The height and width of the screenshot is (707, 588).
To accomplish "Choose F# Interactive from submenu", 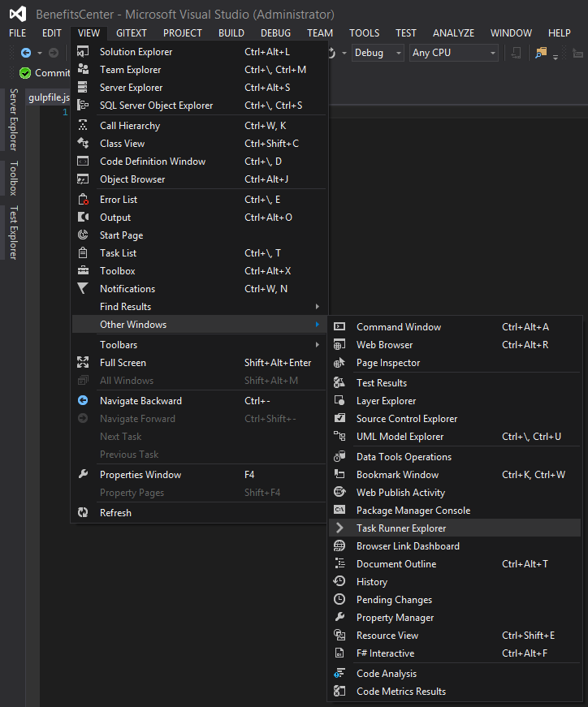I will tap(455, 653).
